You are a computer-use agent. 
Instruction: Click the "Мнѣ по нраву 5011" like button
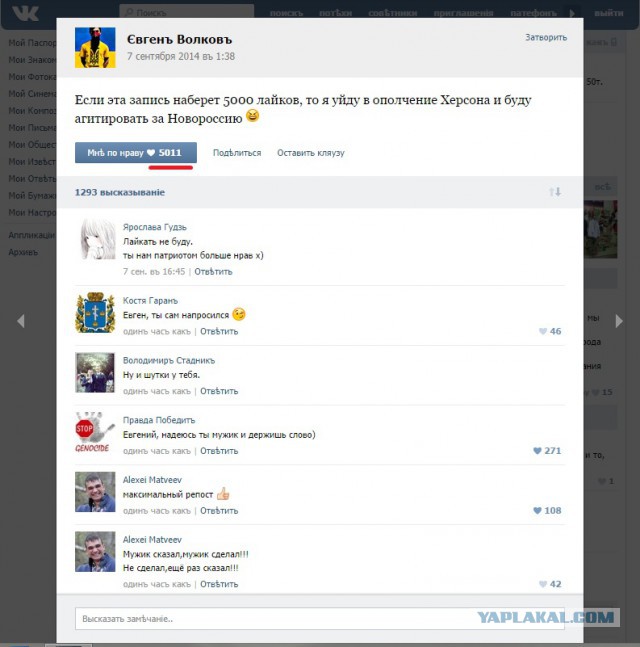(x=136, y=153)
